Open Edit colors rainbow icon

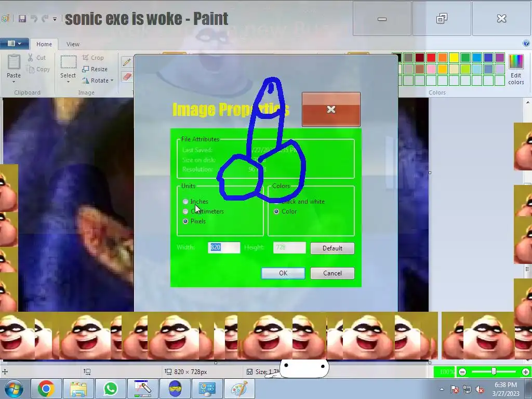(x=516, y=70)
